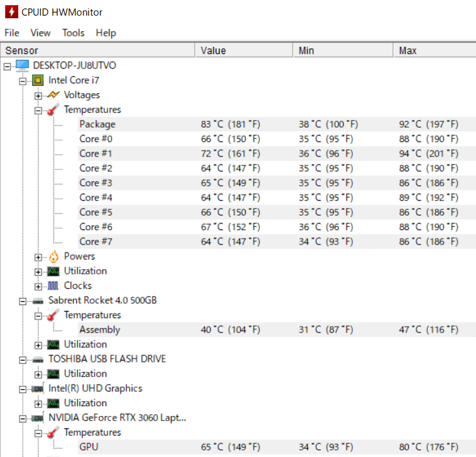Select the Assembly temperature row
The image size is (476, 457).
click(277, 330)
